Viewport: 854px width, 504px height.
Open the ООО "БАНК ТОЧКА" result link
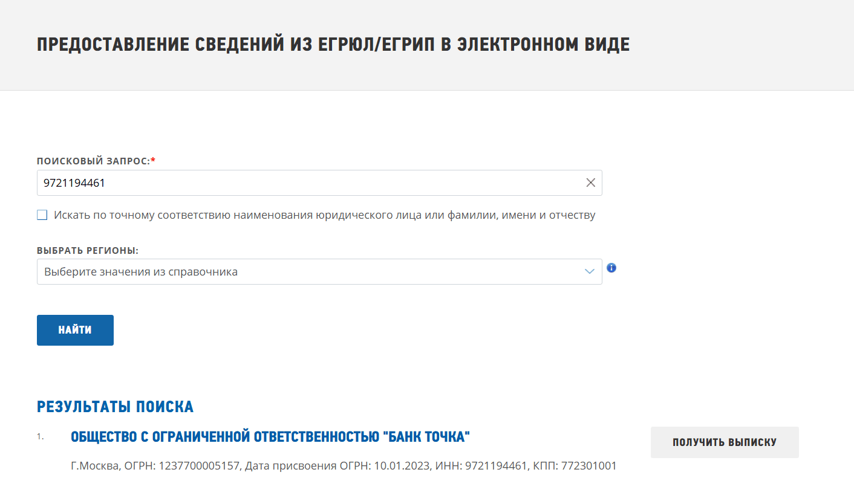pos(270,436)
